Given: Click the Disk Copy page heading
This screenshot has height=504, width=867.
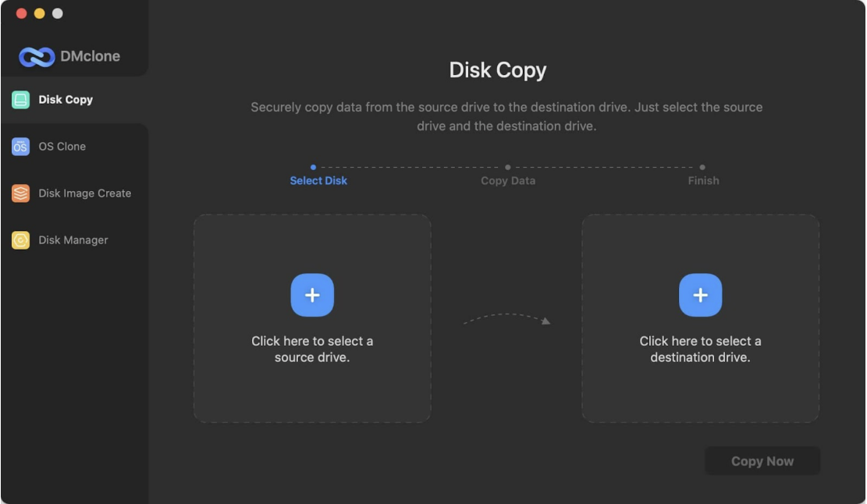Looking at the screenshot, I should point(498,70).
